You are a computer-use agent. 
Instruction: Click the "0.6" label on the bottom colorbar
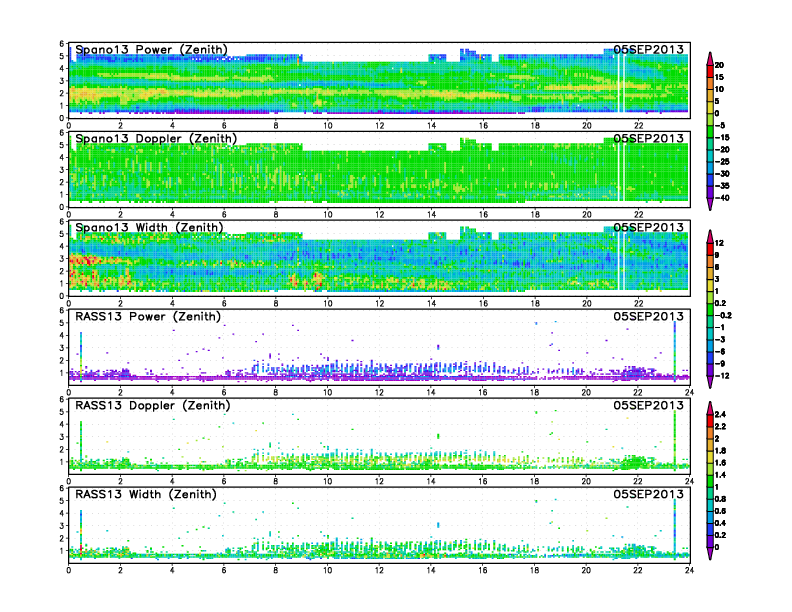720,511
